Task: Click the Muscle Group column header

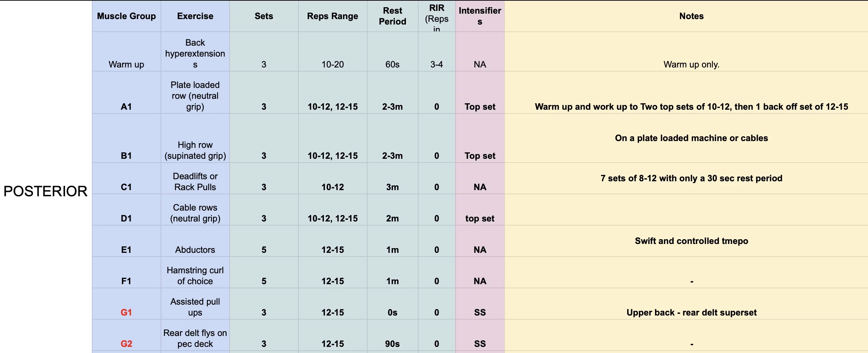Action: click(x=126, y=16)
